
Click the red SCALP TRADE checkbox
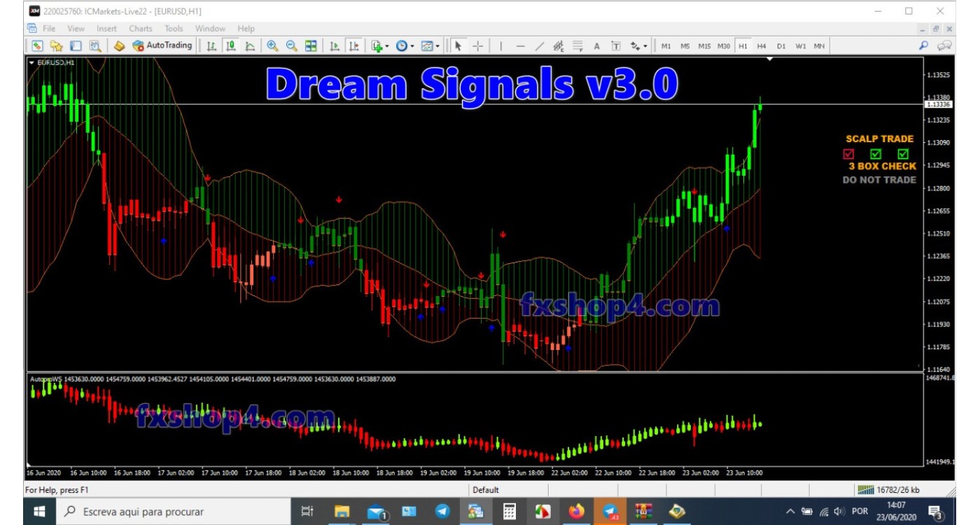(x=848, y=153)
